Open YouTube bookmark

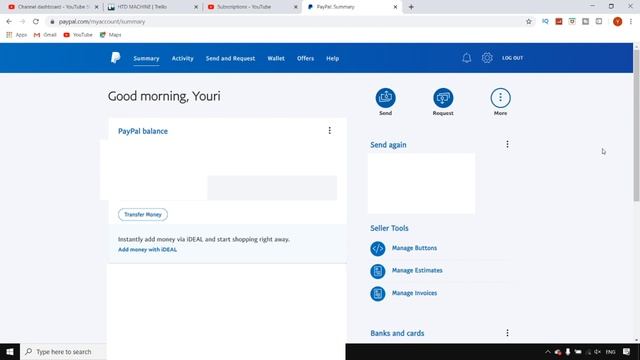click(x=78, y=35)
